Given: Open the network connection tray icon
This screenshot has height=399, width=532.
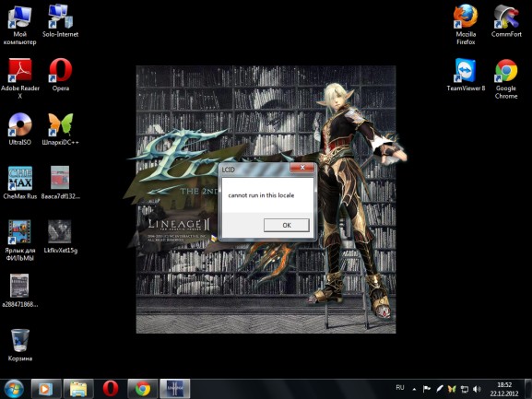Looking at the screenshot, I should tap(464, 389).
